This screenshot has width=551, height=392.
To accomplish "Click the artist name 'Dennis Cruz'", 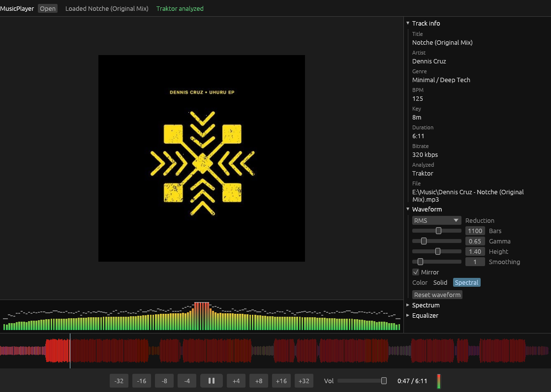I will coord(429,61).
